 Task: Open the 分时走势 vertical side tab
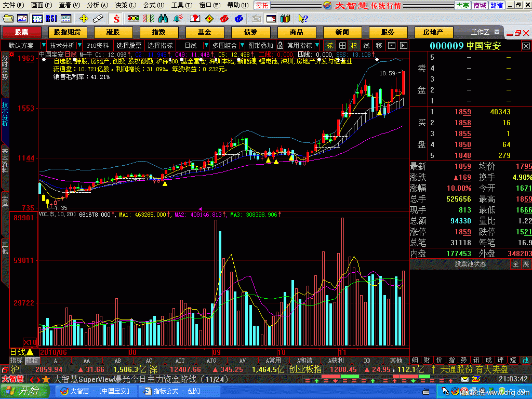[5, 68]
